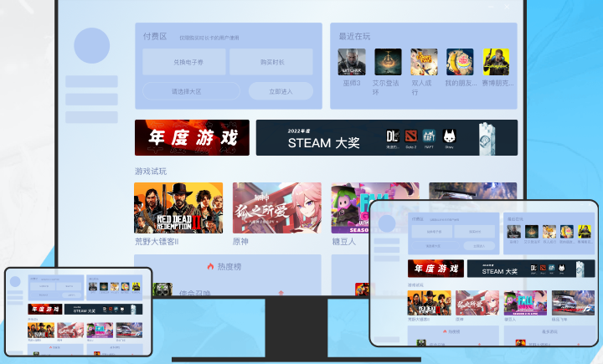Tap the redeem voucher button on the tablet

[432, 232]
